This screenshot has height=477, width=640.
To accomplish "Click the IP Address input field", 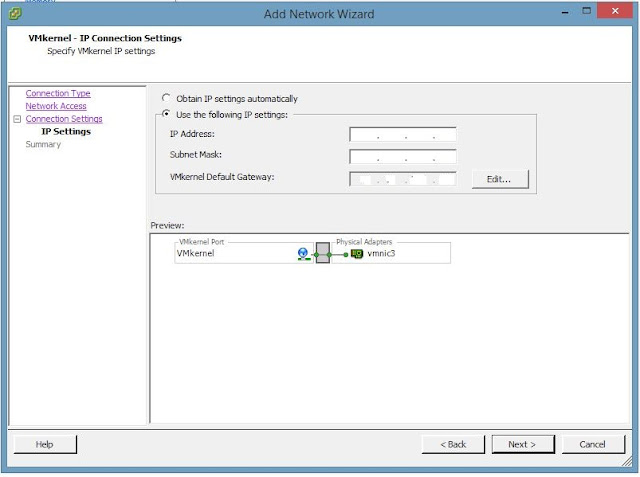I will [x=403, y=134].
